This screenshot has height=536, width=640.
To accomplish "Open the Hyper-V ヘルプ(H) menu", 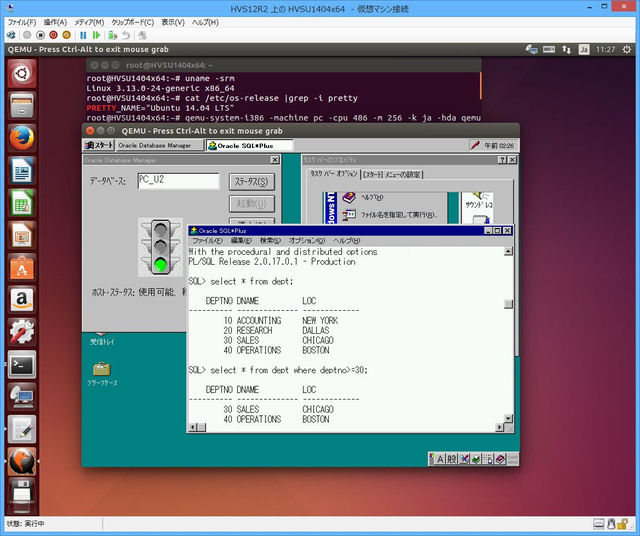I will coord(205,22).
